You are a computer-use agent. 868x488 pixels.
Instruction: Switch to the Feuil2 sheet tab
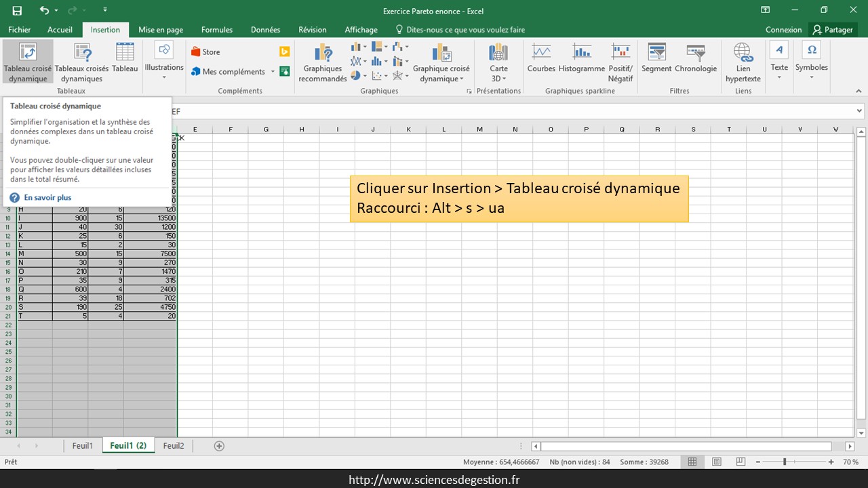click(174, 445)
